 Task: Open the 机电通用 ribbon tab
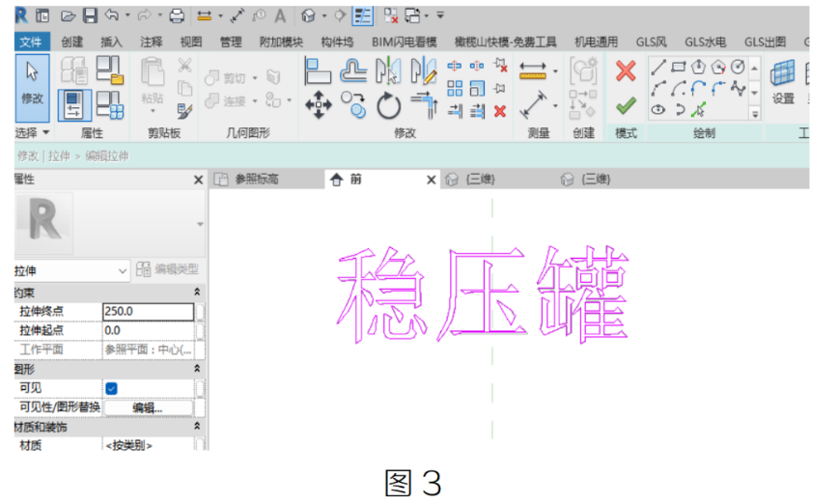pos(596,42)
